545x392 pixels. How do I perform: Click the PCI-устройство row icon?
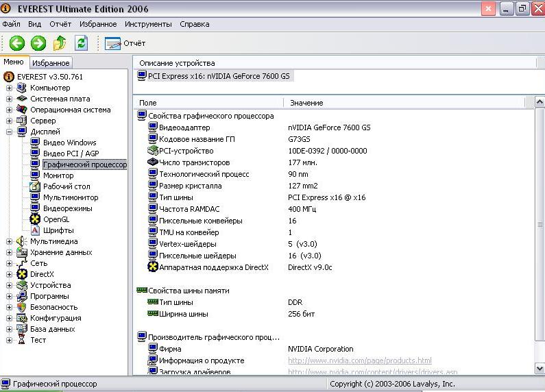tap(153, 151)
